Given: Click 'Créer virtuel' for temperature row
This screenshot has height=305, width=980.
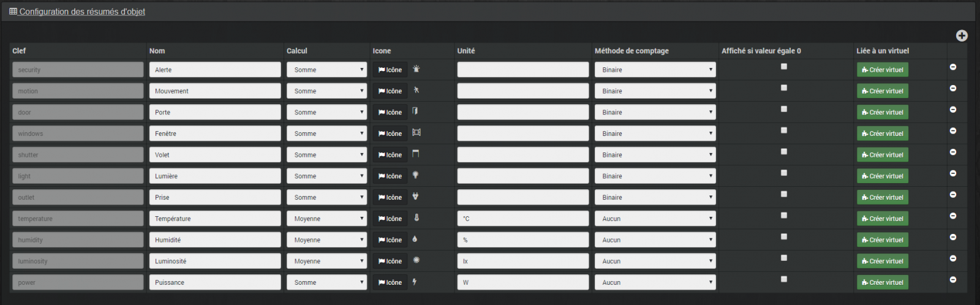Looking at the screenshot, I should [x=882, y=219].
